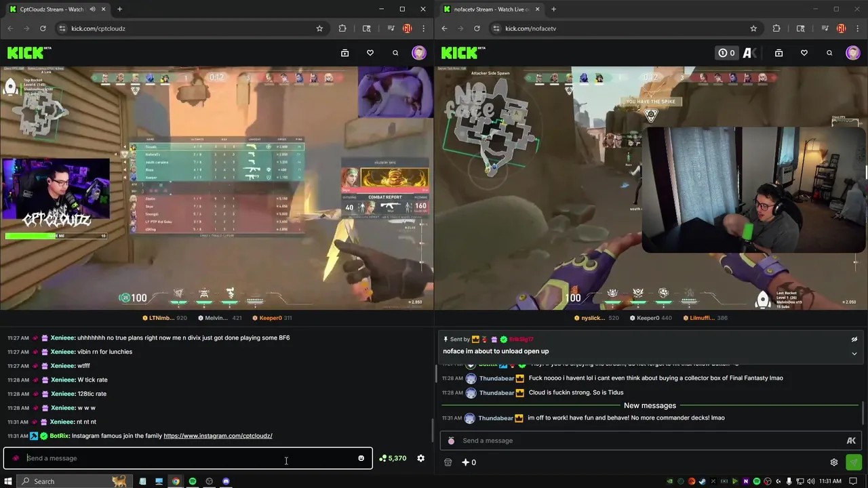Reload the kick.com/nofacetv page

click(477, 28)
